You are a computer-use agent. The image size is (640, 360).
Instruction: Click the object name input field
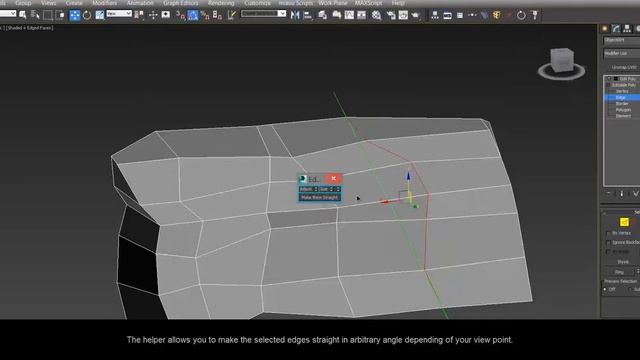click(622, 40)
